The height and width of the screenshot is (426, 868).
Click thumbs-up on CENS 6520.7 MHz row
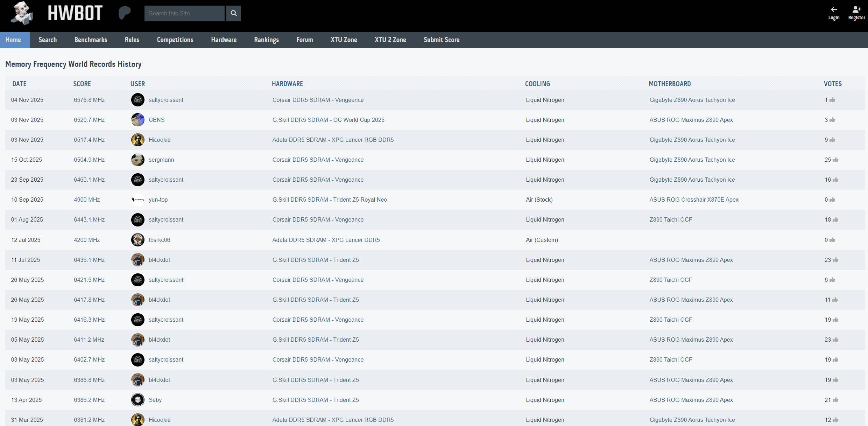pyautogui.click(x=832, y=120)
